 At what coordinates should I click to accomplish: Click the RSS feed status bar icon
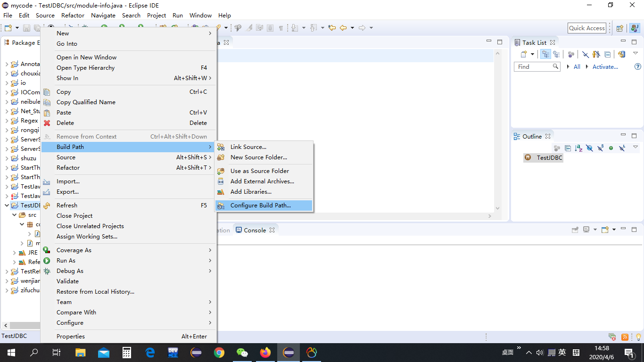[x=625, y=337]
